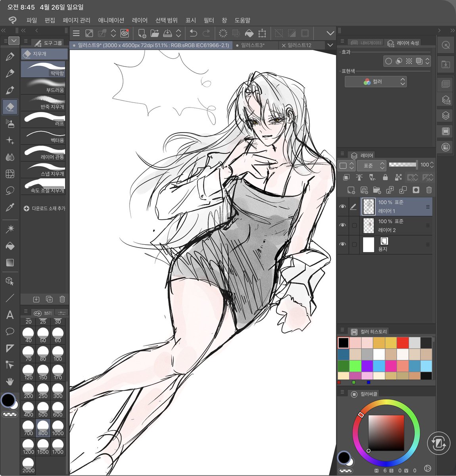This screenshot has height=476, width=456.
Task: Select the Auto select magic wand tool
Action: point(10,229)
